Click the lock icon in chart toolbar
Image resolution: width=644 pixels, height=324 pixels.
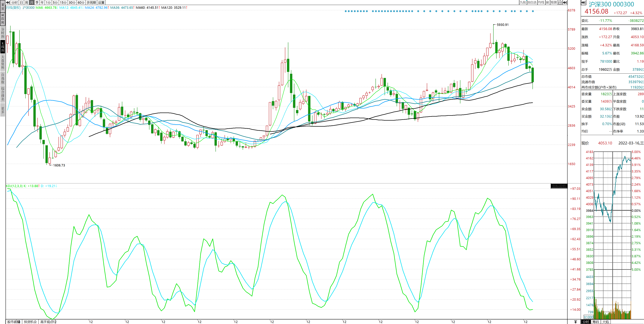[x=560, y=3]
